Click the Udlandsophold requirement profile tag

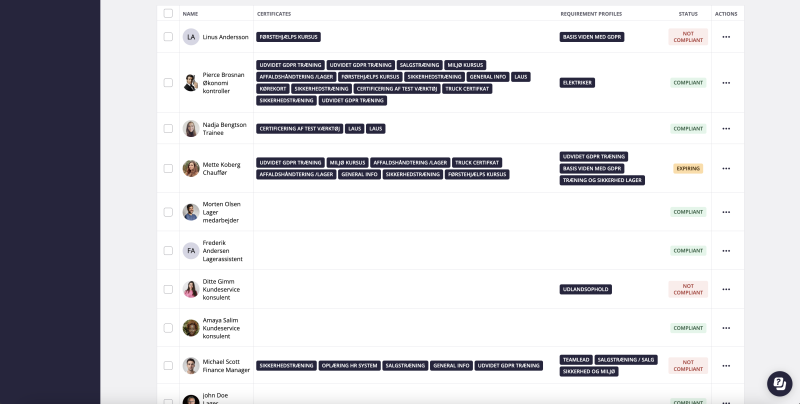[585, 289]
